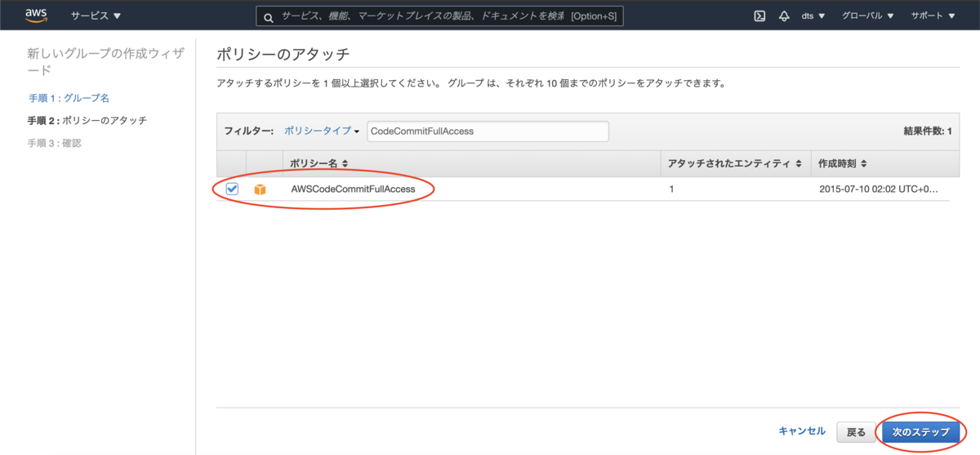This screenshot has height=455, width=980.
Task: Select 手順 2 : ポリシーのアタッチ step
Action: pyautogui.click(x=87, y=120)
